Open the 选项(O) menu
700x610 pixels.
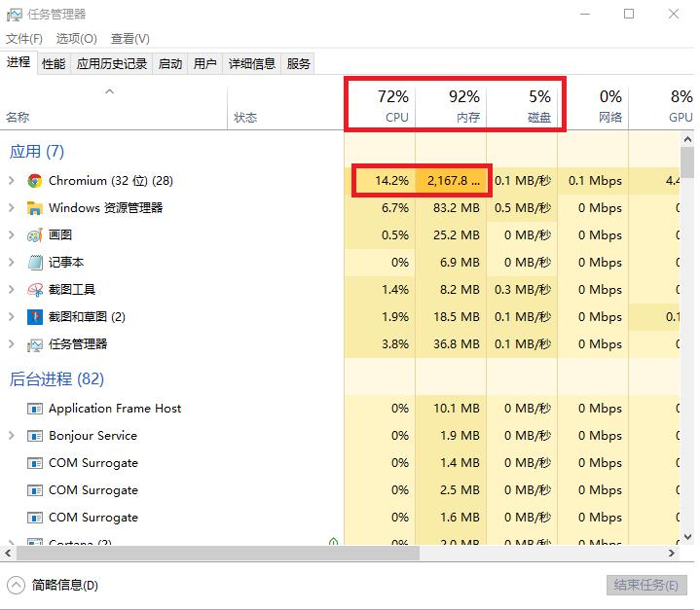76,39
